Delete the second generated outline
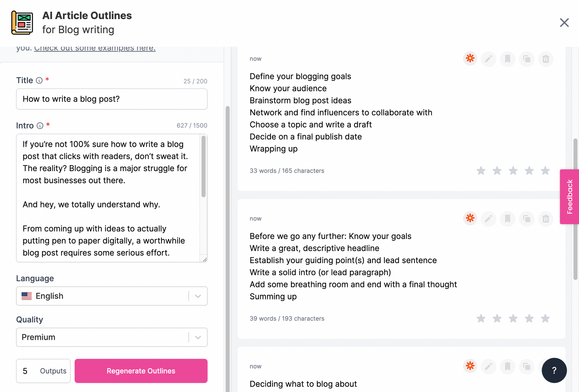 pos(546,219)
